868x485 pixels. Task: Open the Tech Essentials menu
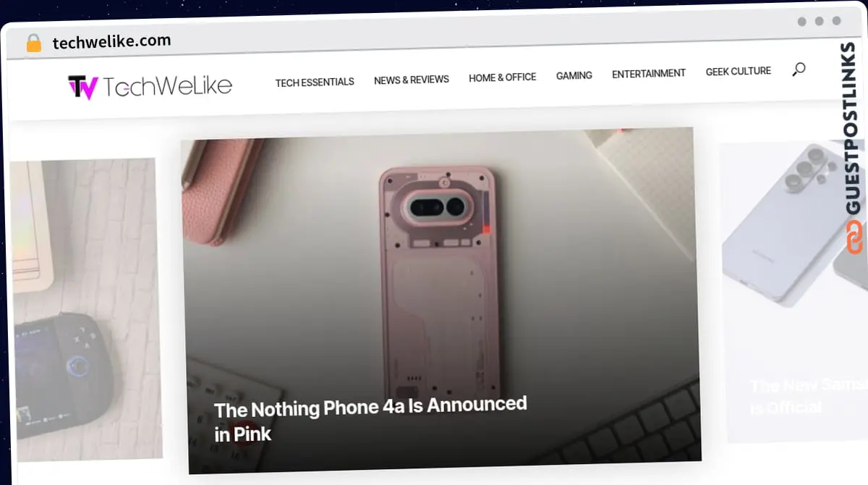tap(315, 82)
